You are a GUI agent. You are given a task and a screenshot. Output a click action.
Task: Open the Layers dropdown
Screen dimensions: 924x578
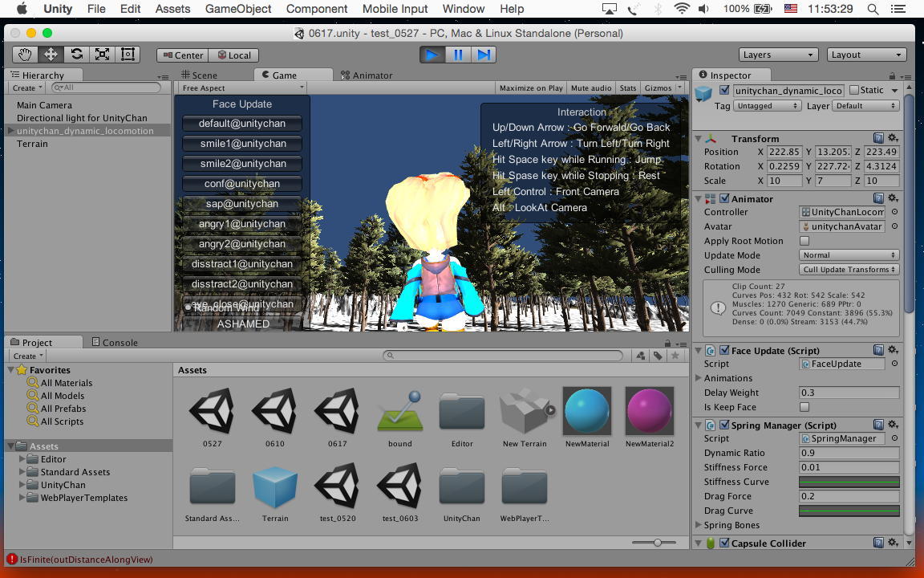[x=778, y=55]
